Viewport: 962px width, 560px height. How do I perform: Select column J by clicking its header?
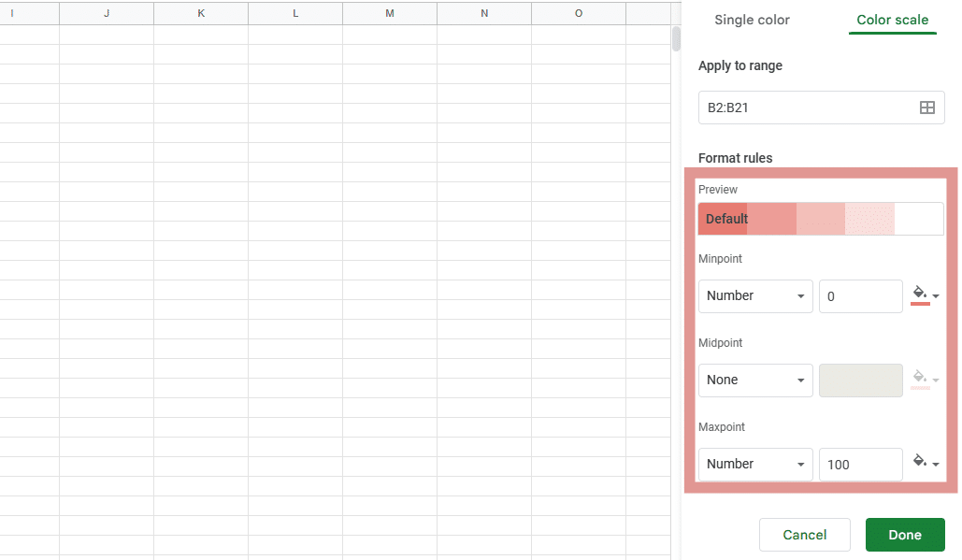pyautogui.click(x=106, y=12)
